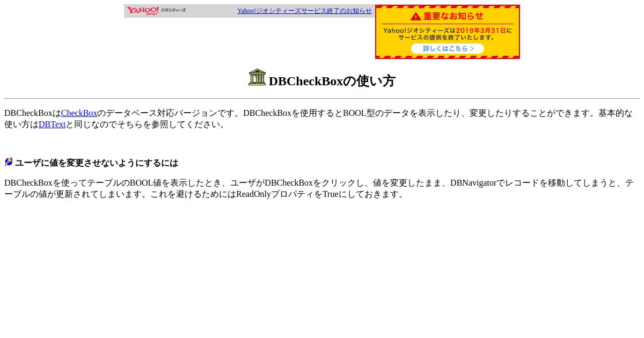The width and height of the screenshot is (644, 338).
Task: Click the paragraph mentioning ReadOnlyプロパティ
Action: pos(319,188)
